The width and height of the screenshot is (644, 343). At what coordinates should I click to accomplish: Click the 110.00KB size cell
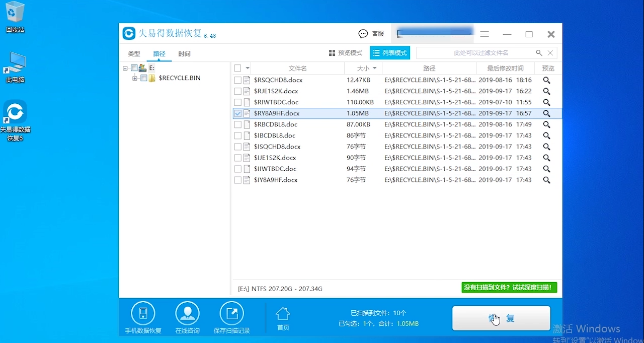click(360, 102)
